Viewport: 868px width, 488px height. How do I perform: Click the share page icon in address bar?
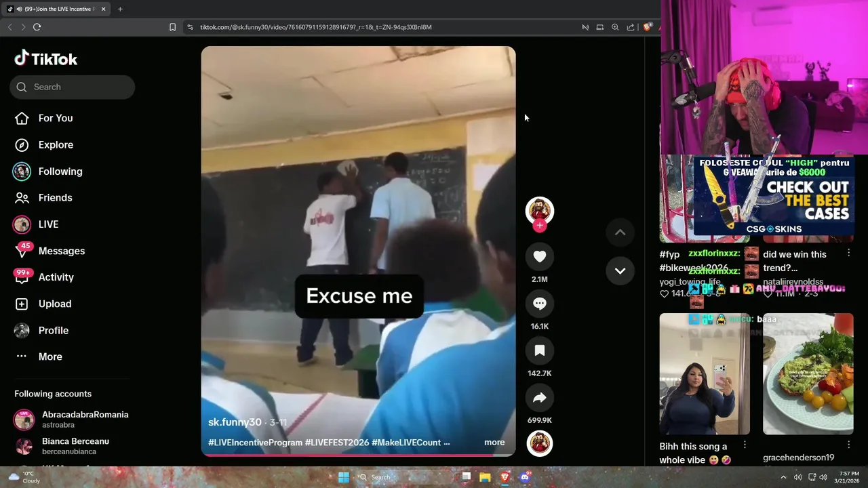coord(631,27)
